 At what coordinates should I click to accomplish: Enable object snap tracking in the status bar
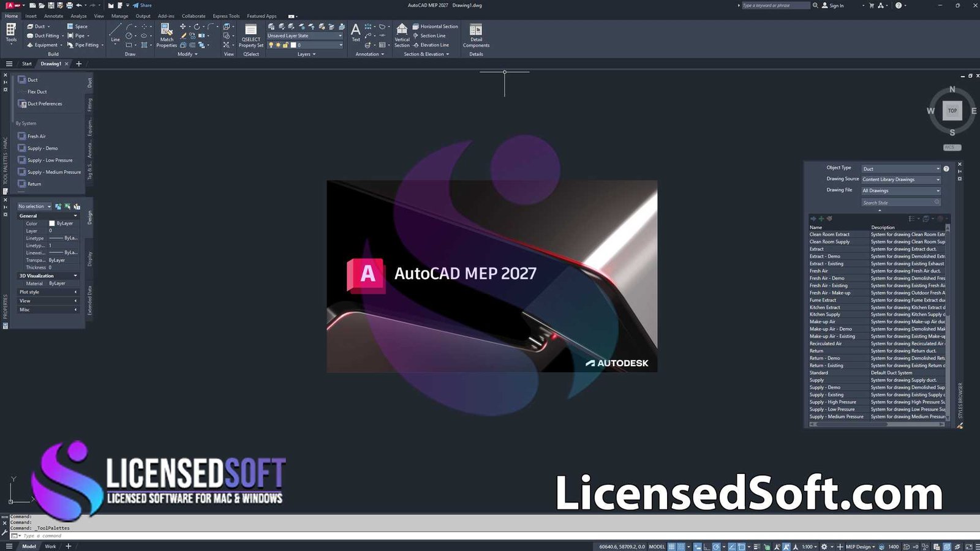click(732, 547)
